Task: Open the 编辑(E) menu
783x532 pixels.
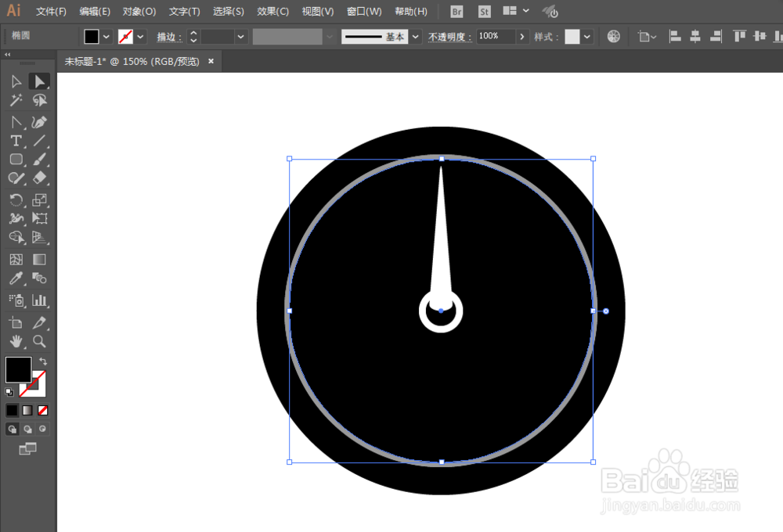Action: [95, 12]
